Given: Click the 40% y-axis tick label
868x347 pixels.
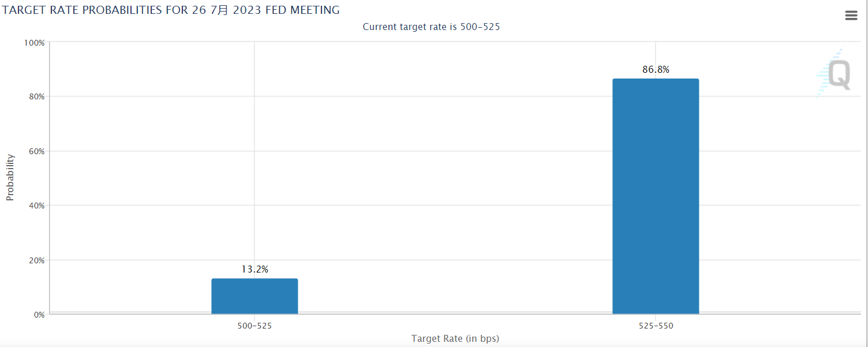Looking at the screenshot, I should pyautogui.click(x=36, y=206).
